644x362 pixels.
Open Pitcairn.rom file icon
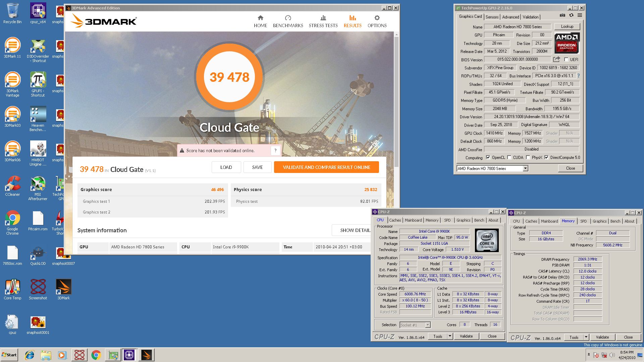pyautogui.click(x=38, y=221)
